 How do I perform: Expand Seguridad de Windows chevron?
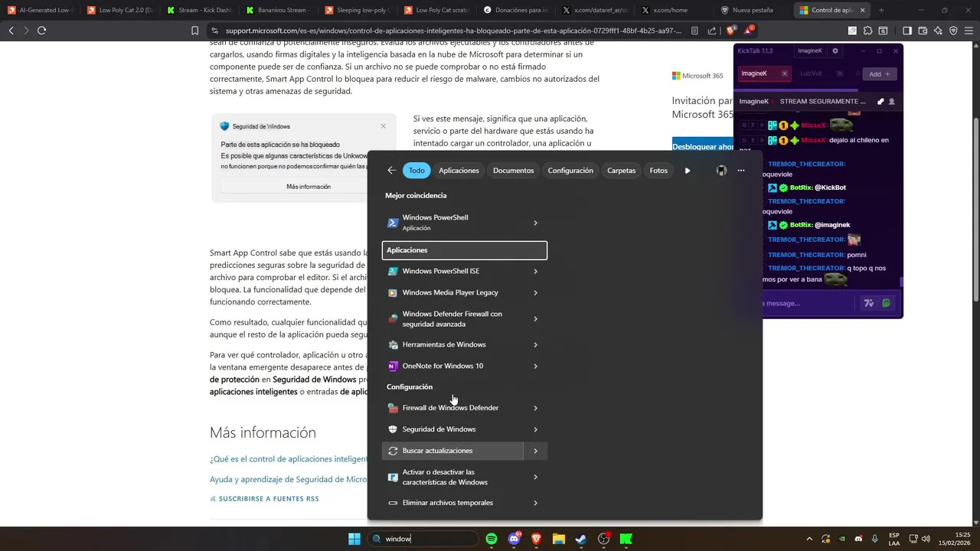535,429
